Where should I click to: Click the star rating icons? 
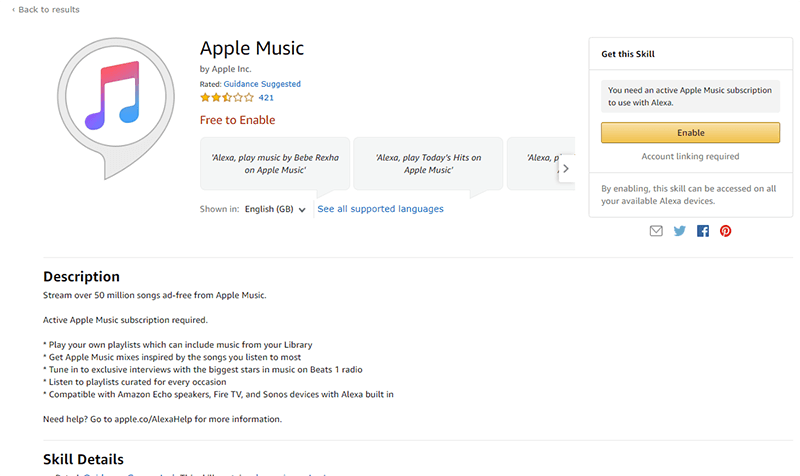[x=227, y=97]
